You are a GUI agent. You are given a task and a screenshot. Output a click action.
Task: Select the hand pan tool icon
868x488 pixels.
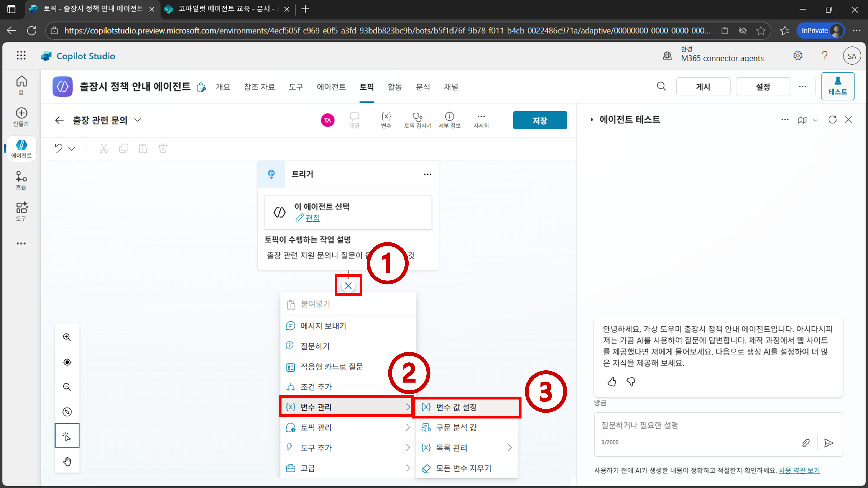[67, 461]
